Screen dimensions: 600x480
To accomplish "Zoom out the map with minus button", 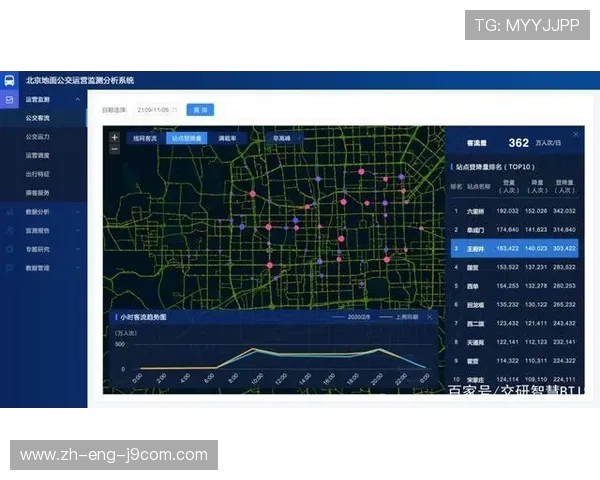I will (114, 148).
